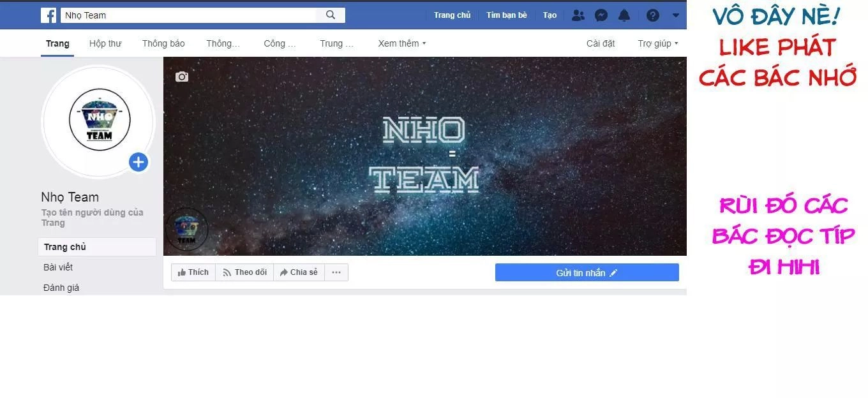Click the Nhọ Team search input field
868x398 pixels.
tap(188, 15)
